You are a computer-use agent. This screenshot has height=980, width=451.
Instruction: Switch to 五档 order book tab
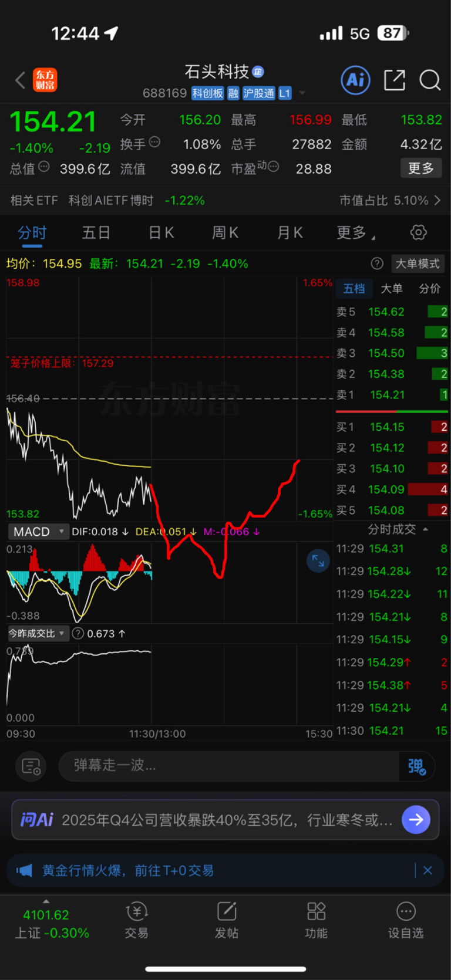pos(354,288)
